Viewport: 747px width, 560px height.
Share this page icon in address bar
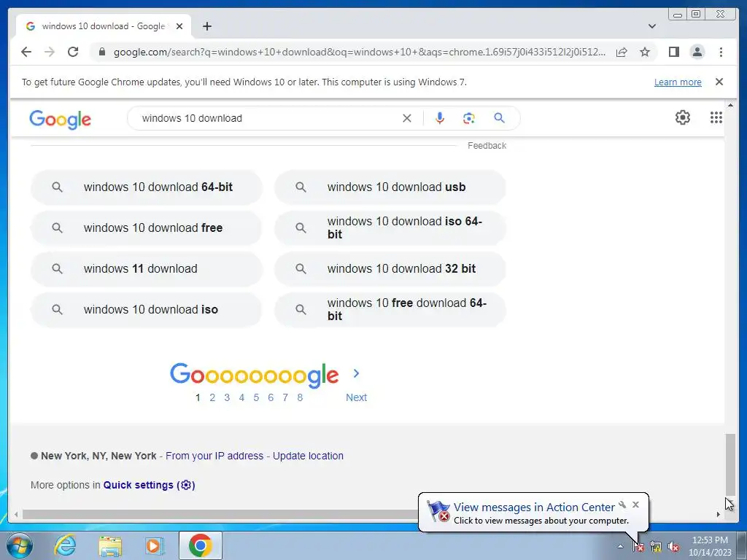622,52
